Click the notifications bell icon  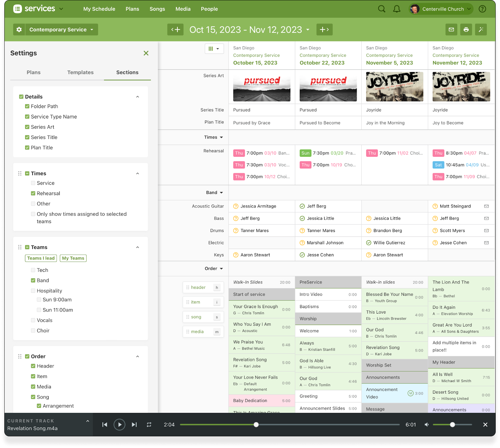[397, 9]
